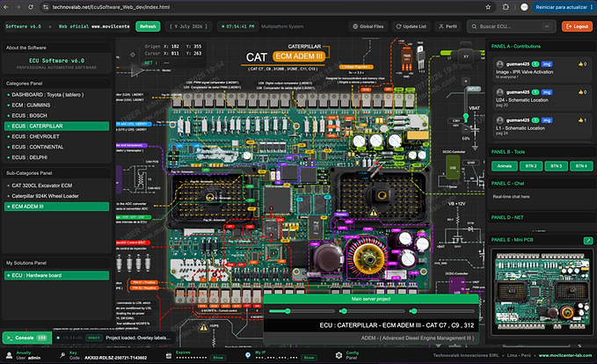This screenshot has width=597, height=364.
Task: Click the XY pan joystick center
Action: coord(466,56)
